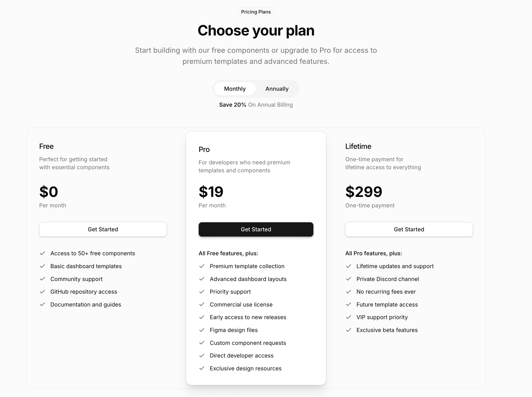Click the checkmark next to Exclusive beta features
Image resolution: width=532 pixels, height=397 pixels.
[349, 330]
